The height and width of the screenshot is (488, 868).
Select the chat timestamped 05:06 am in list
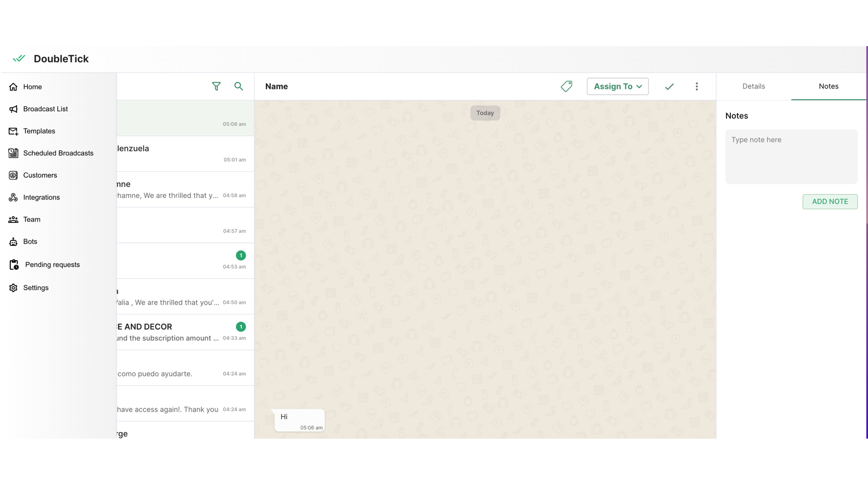point(186,118)
